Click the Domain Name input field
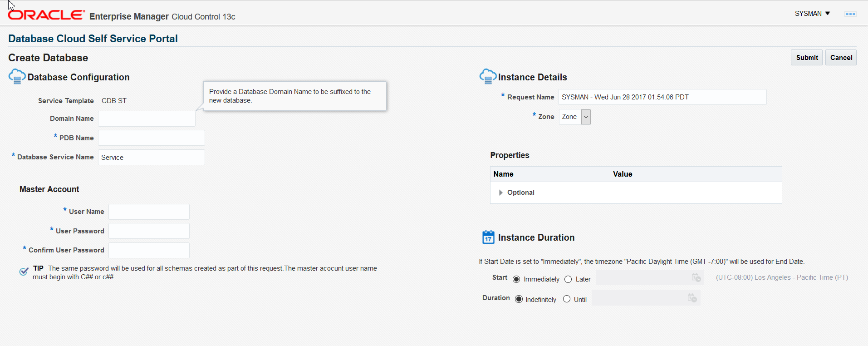868x346 pixels. [147, 119]
